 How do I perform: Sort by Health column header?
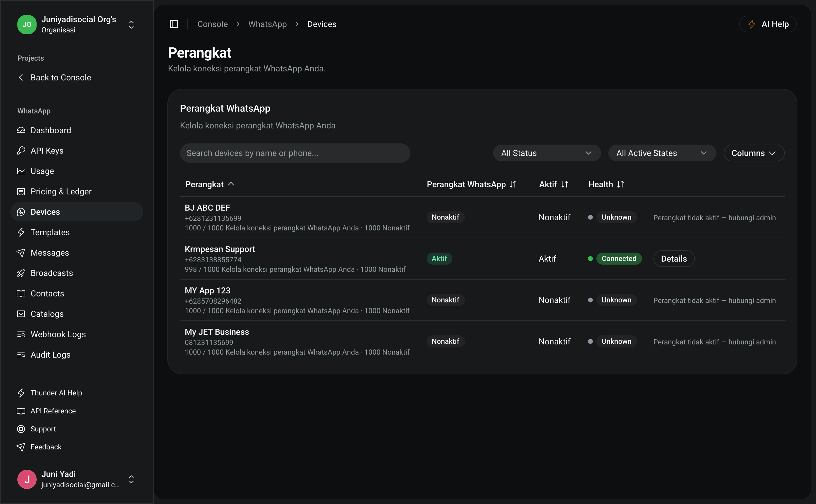[606, 184]
